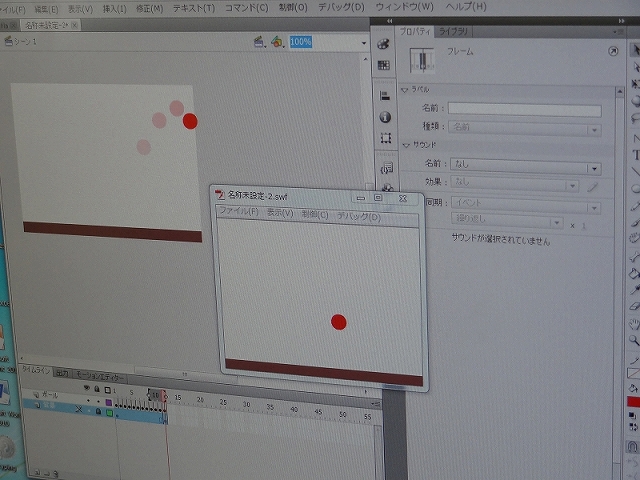This screenshot has height=480, width=640.
Task: Toggle green outline box of selected layer
Action: (x=109, y=413)
